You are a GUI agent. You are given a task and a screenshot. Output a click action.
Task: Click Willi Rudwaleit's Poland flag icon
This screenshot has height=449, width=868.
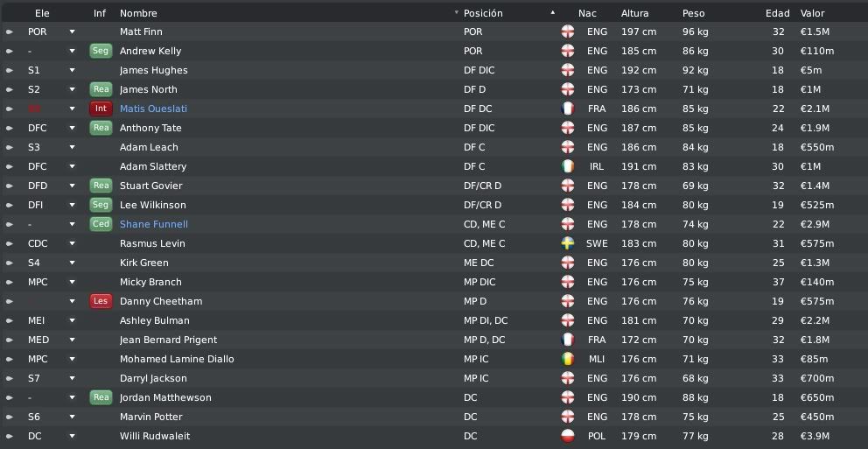[567, 436]
